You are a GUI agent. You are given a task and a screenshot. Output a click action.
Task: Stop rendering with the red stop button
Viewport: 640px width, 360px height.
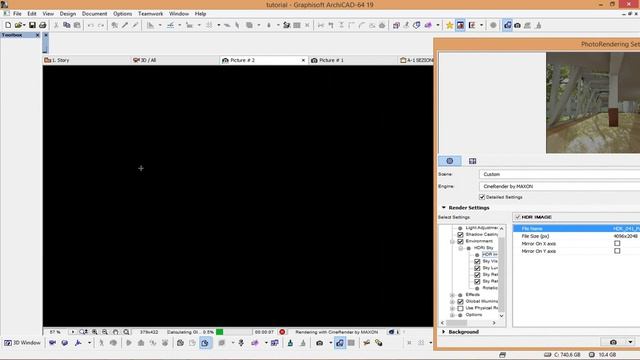point(282,332)
